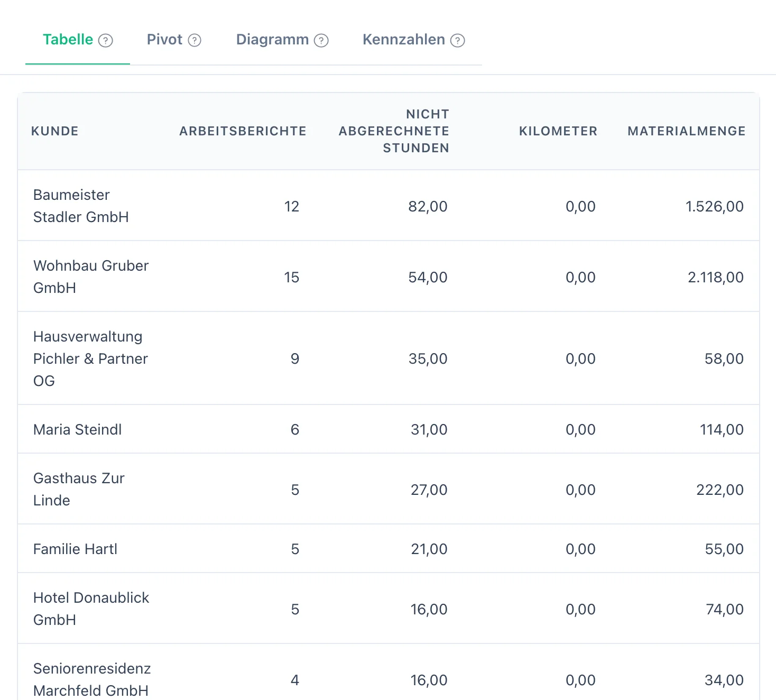This screenshot has width=776, height=700.
Task: Click the 1.526,00 Materialmenge value
Action: 714,206
